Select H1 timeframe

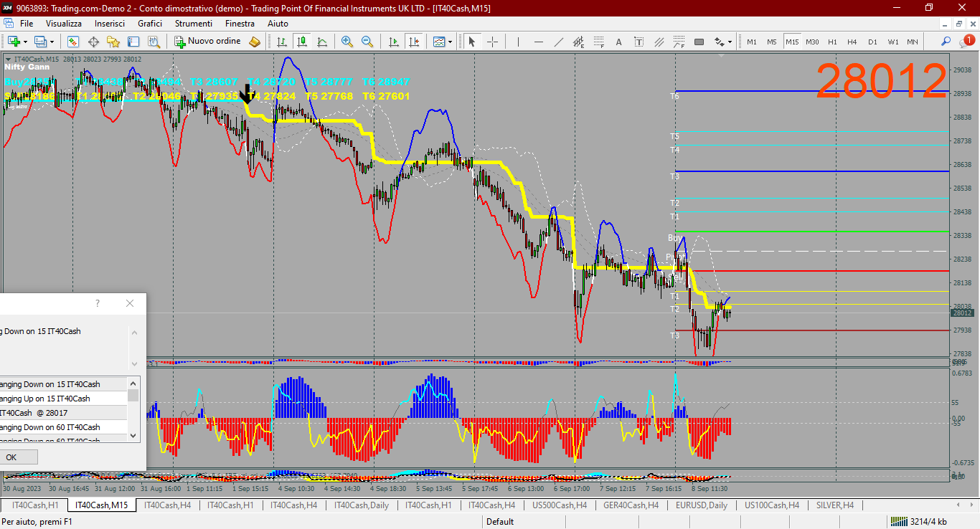click(x=832, y=42)
